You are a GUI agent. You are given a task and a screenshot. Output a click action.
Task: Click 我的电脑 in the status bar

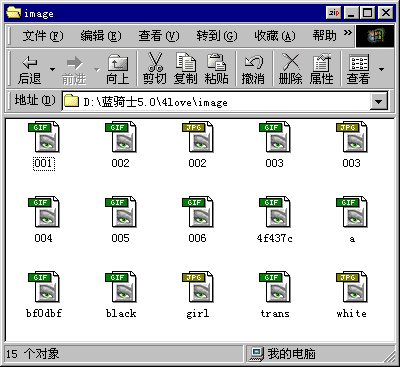[291, 354]
